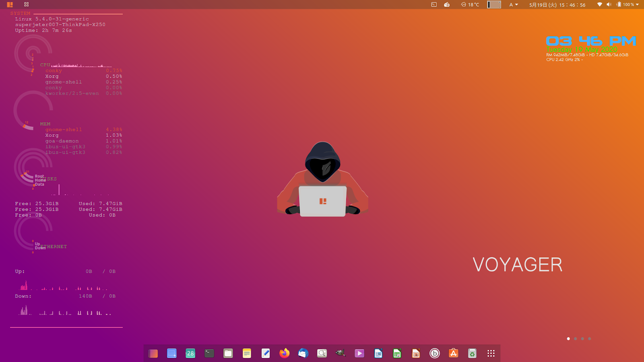
Task: Click the ETHERNET section label
Action: [54, 247]
